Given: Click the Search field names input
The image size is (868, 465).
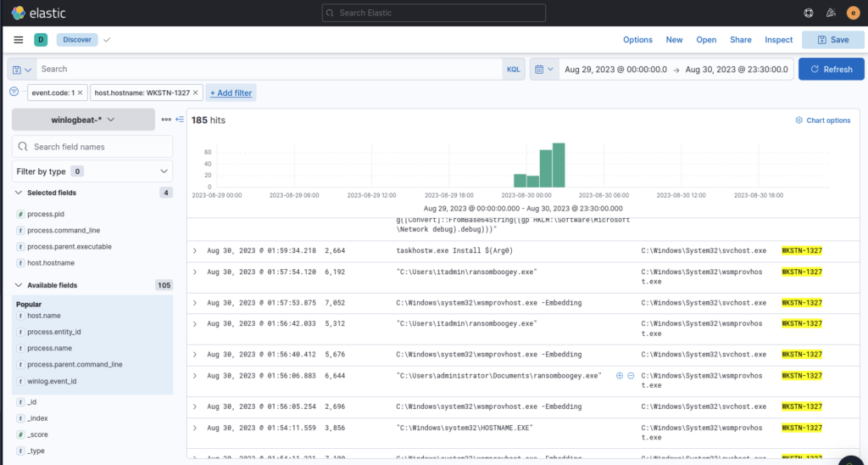Looking at the screenshot, I should (x=92, y=147).
